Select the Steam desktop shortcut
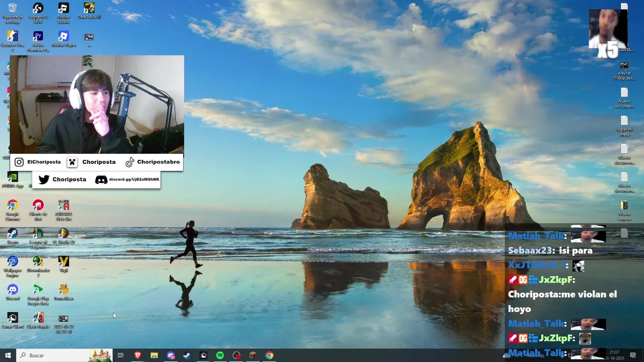The image size is (644, 362). [13, 236]
